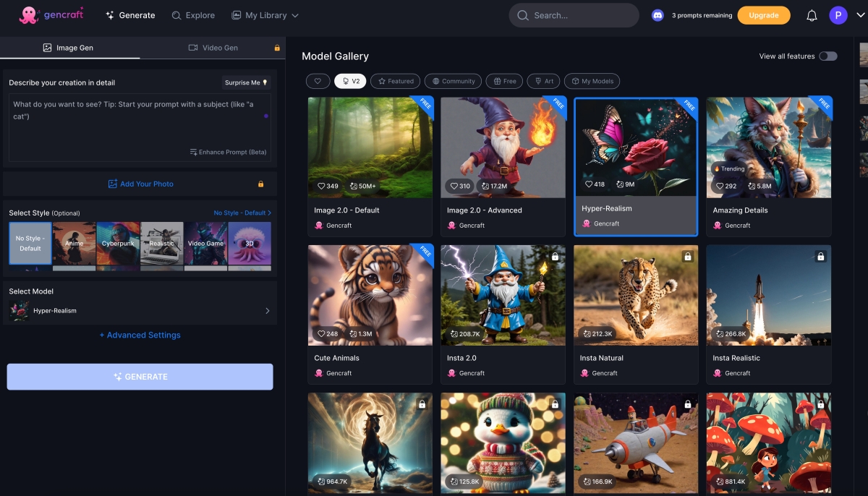The height and width of the screenshot is (496, 868).
Task: Click the Surprise Me button
Action: click(246, 82)
